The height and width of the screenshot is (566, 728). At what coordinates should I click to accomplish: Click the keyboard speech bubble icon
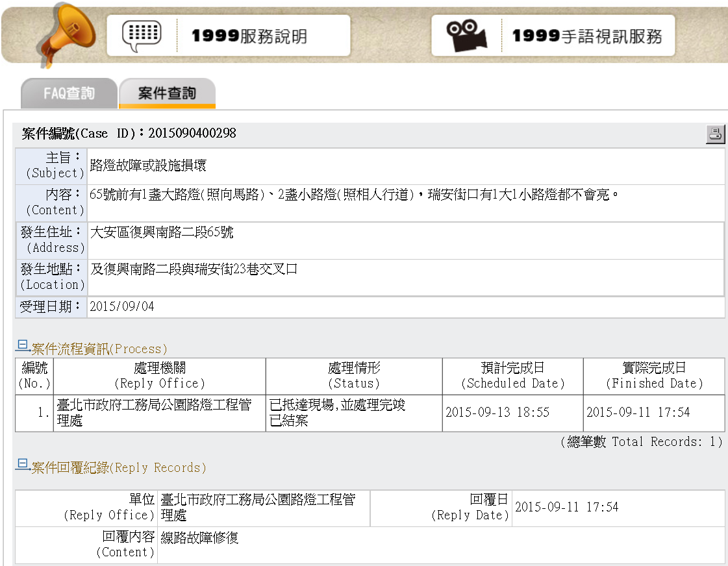point(142,36)
